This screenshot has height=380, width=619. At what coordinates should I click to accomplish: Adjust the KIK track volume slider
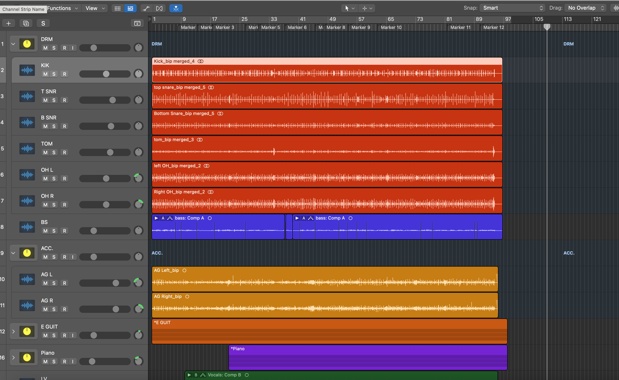tap(105, 74)
